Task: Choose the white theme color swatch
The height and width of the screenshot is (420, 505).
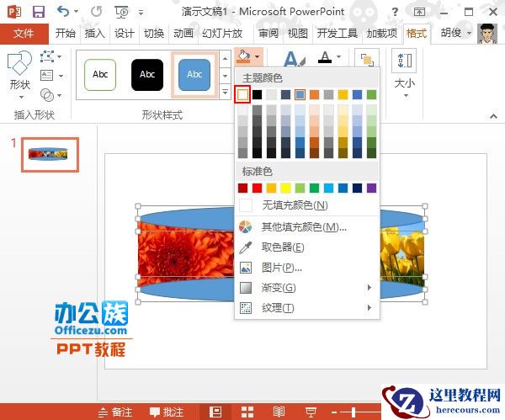Action: (242, 95)
